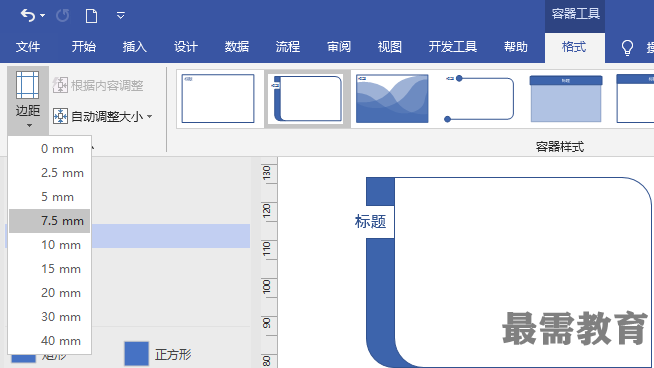Select the left-tab rounded container style
654x368 pixels.
pyautogui.click(x=307, y=98)
